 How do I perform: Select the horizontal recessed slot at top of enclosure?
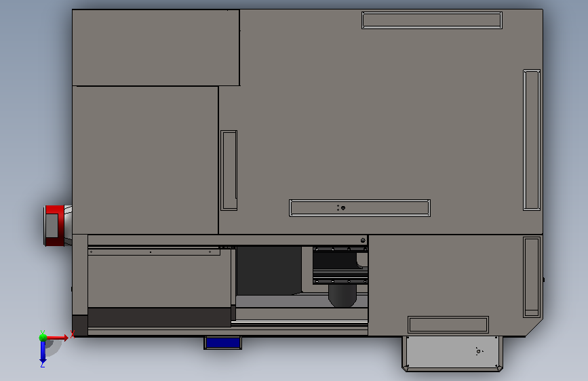(432, 20)
